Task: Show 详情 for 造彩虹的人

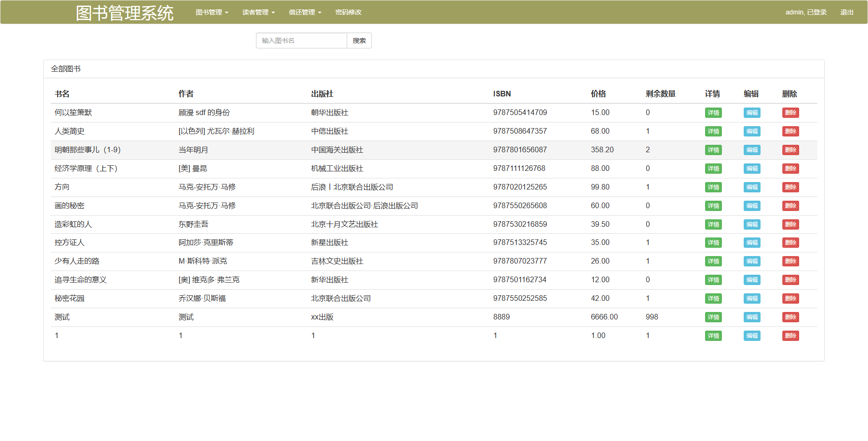Action: [x=713, y=224]
